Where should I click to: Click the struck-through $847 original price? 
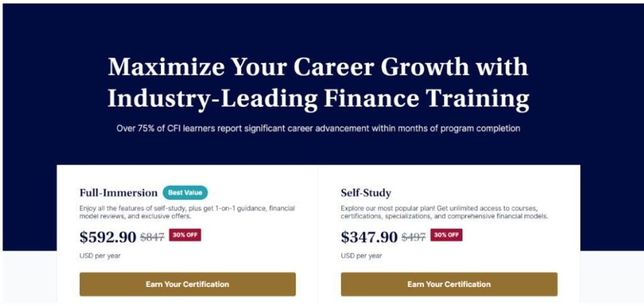152,237
